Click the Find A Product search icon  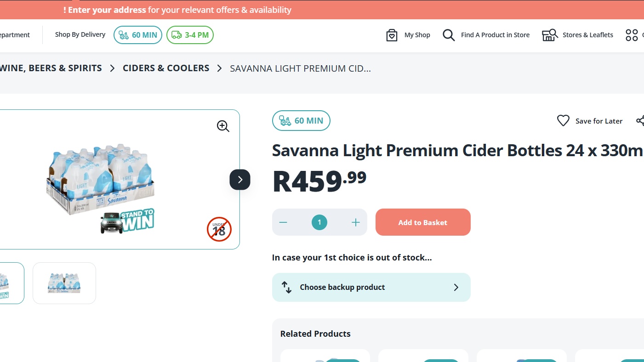(x=449, y=35)
